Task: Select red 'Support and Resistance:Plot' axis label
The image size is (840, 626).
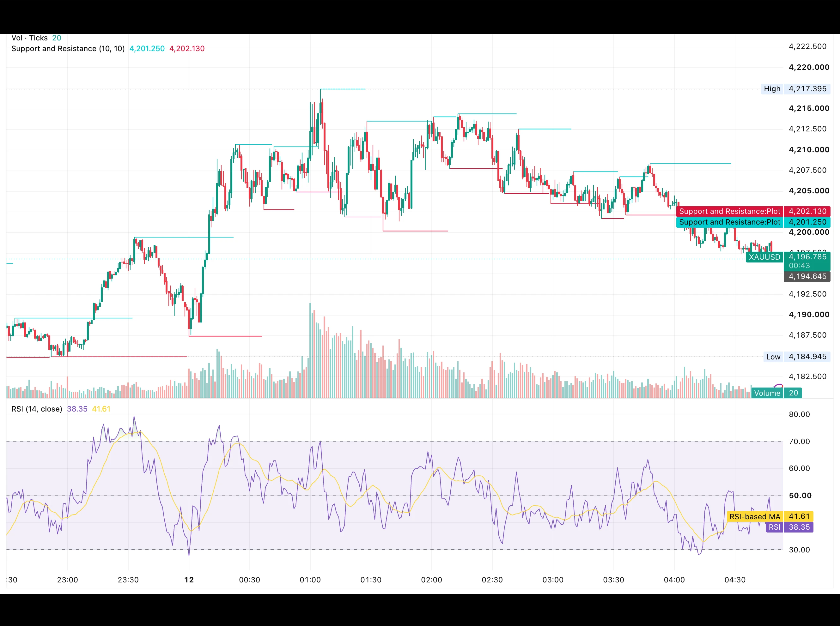Action: click(730, 211)
